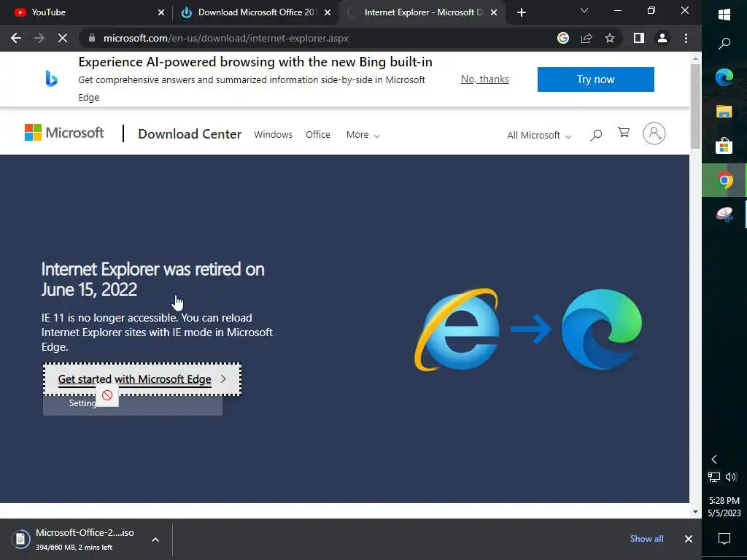This screenshot has width=747, height=560.
Task: Click the network tray icon
Action: point(714,477)
